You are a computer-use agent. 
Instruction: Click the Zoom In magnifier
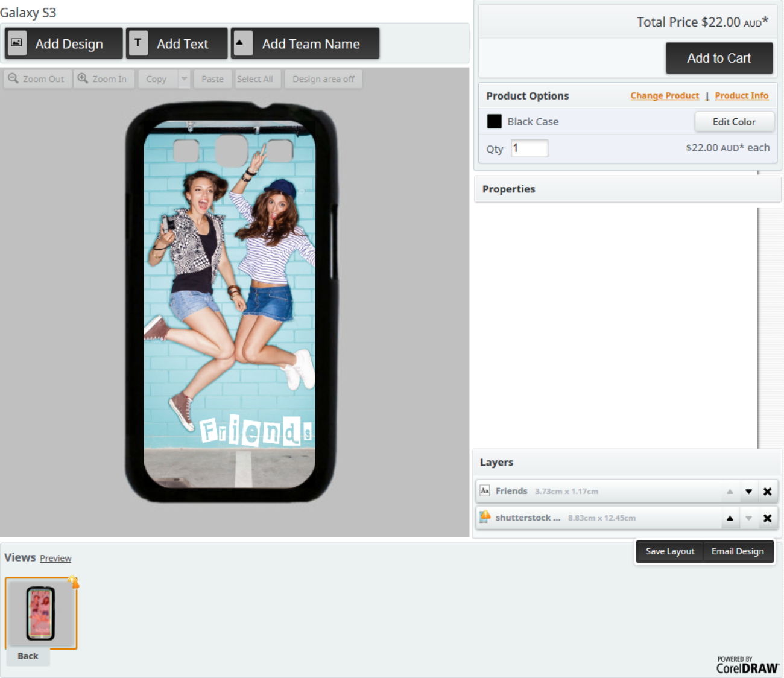[83, 79]
